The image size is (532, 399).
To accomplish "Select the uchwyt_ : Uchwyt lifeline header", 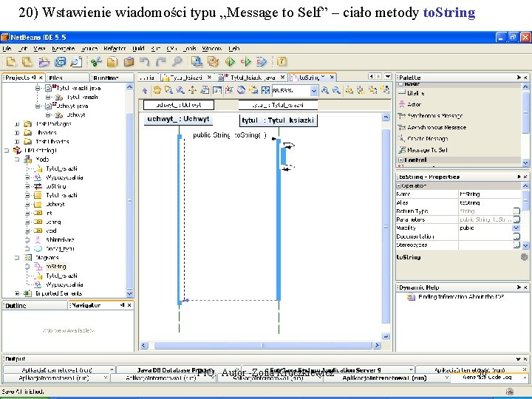I will tap(179, 119).
